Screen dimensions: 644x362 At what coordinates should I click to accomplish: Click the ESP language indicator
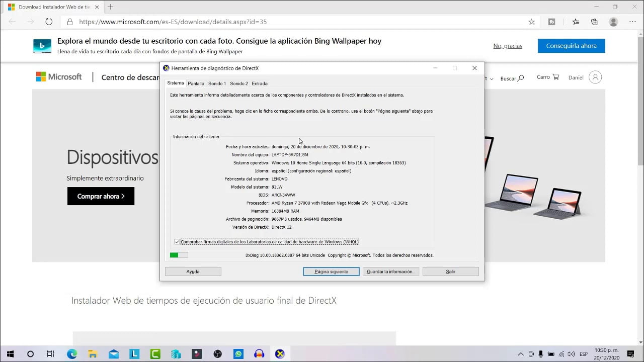coord(584,354)
